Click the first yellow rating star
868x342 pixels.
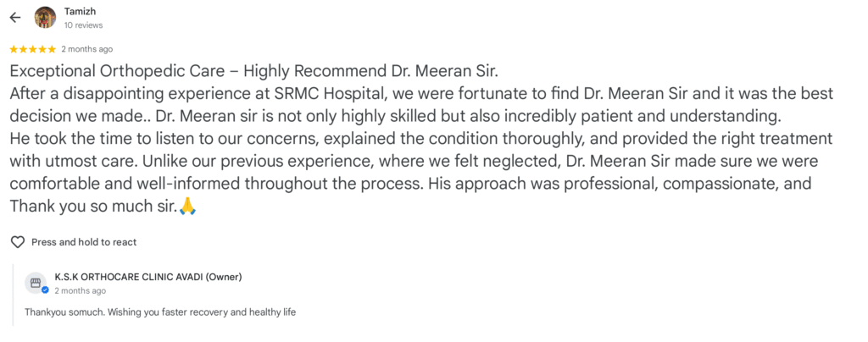click(x=14, y=49)
